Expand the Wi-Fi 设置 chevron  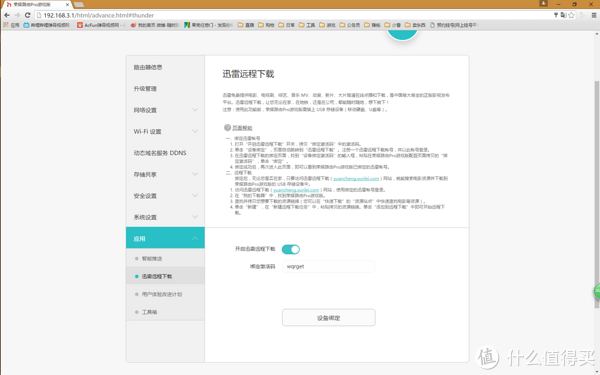(x=195, y=131)
